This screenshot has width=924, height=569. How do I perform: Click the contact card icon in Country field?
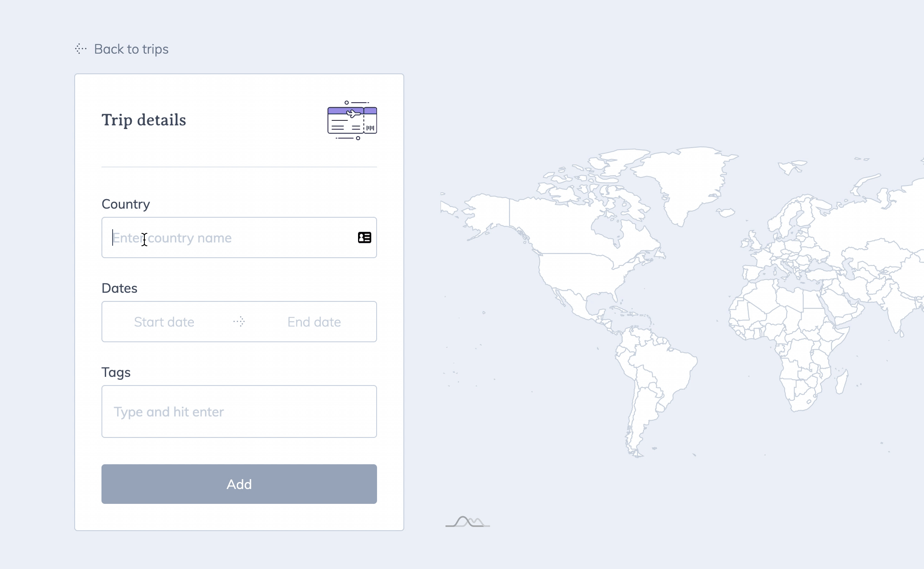point(364,237)
